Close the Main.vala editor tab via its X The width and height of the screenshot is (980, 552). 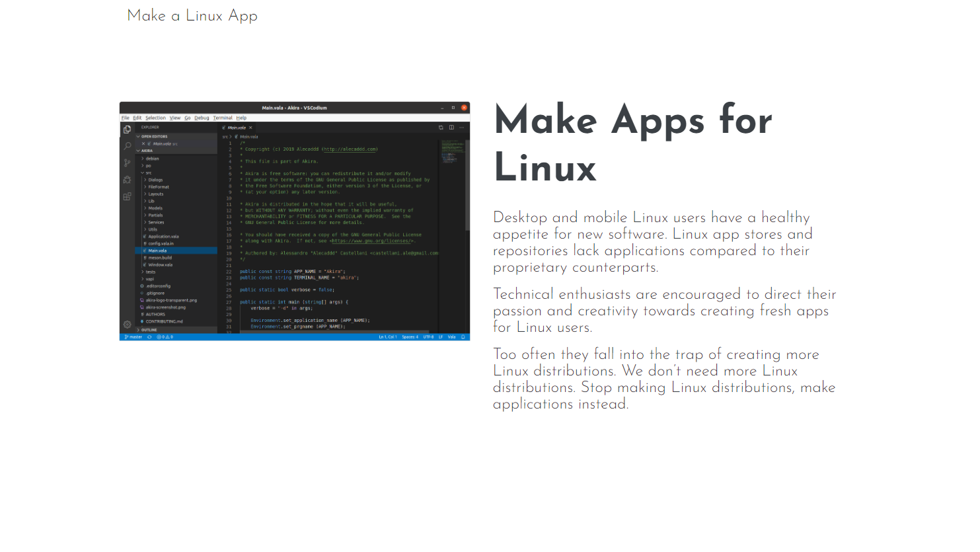pos(250,128)
